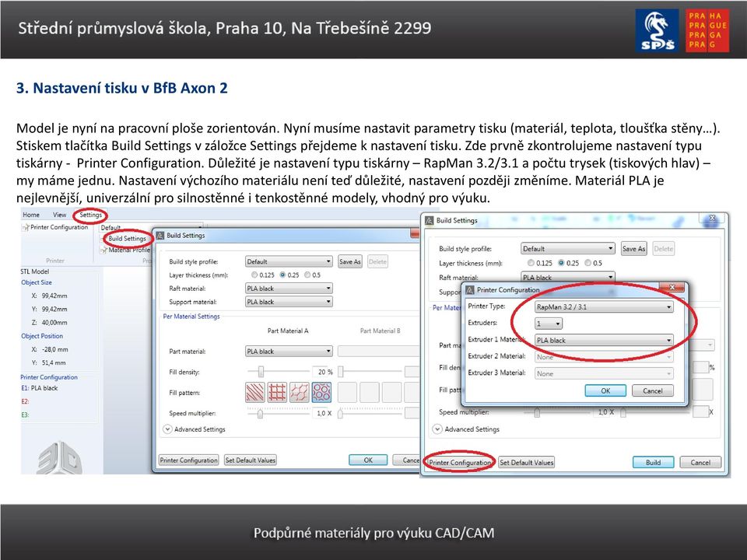
Task: Click the Material Profile ribbon label
Action: coord(129,250)
